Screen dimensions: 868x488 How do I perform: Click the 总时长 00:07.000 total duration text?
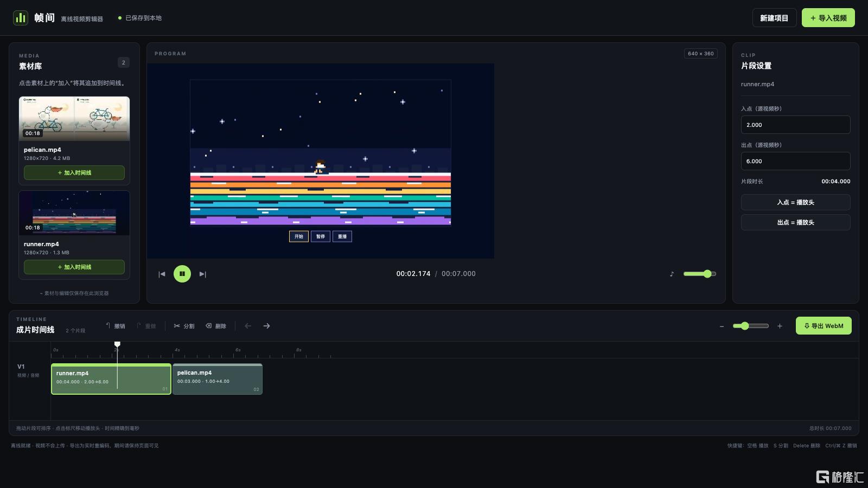831,428
